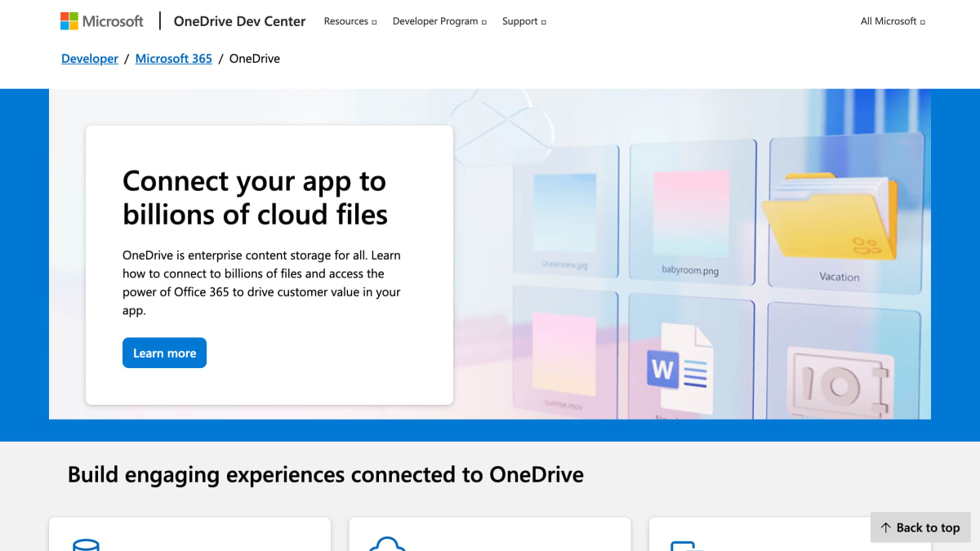
Task: Click the Learn more button
Action: click(x=164, y=353)
